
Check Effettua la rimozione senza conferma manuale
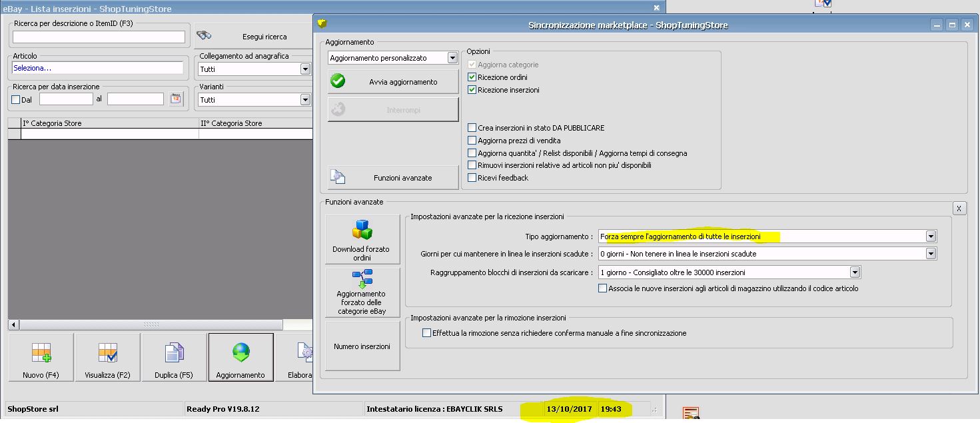[x=426, y=333]
